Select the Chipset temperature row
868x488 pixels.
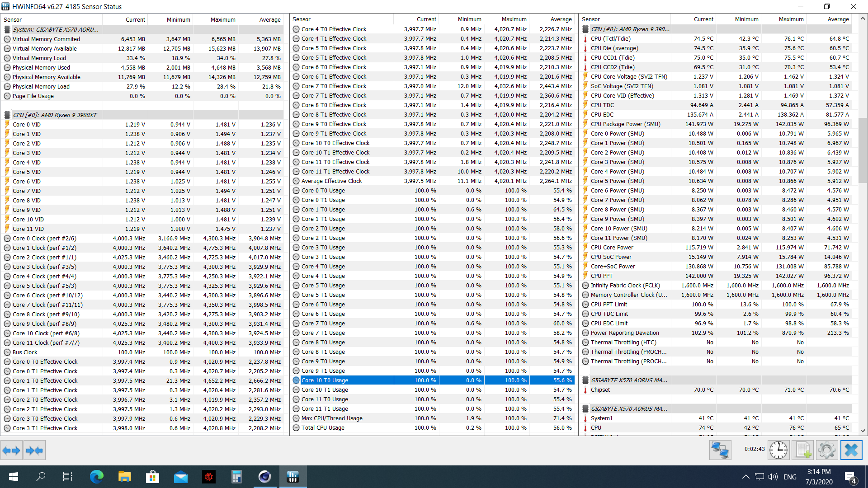pos(717,389)
